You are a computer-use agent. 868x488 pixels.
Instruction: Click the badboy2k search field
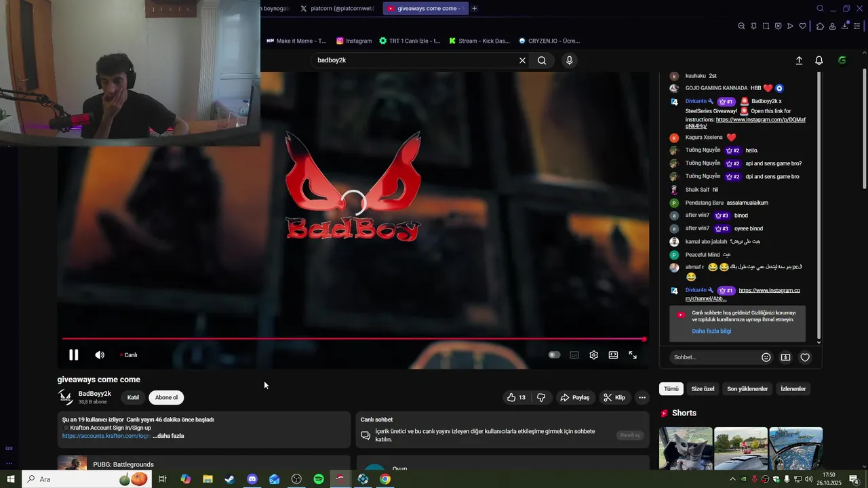point(414,60)
